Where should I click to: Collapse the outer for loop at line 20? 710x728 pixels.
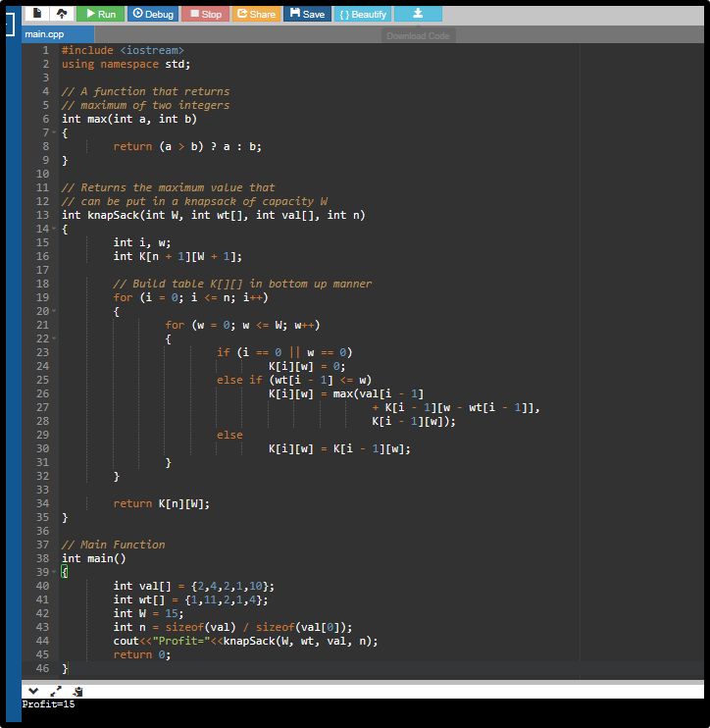tap(54, 311)
